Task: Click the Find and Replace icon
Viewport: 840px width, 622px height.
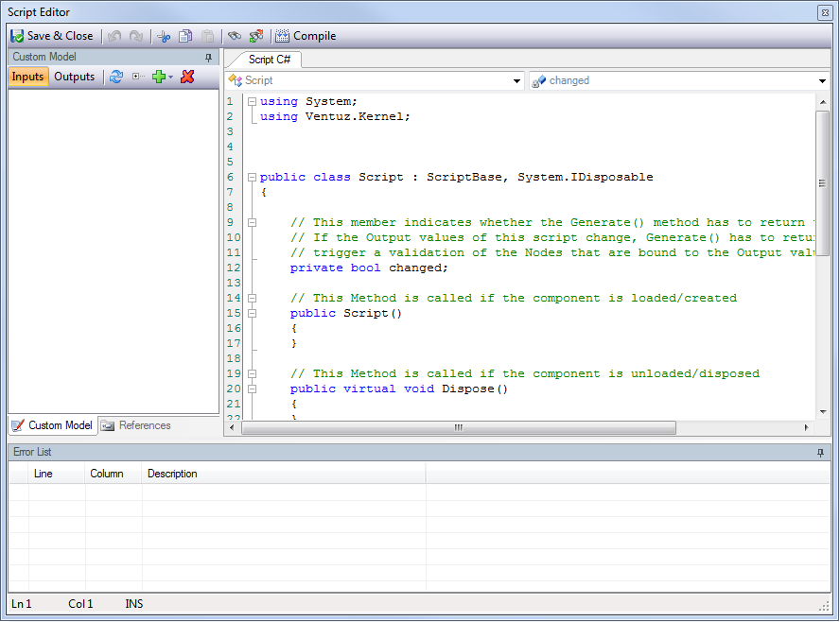Action: tap(255, 36)
